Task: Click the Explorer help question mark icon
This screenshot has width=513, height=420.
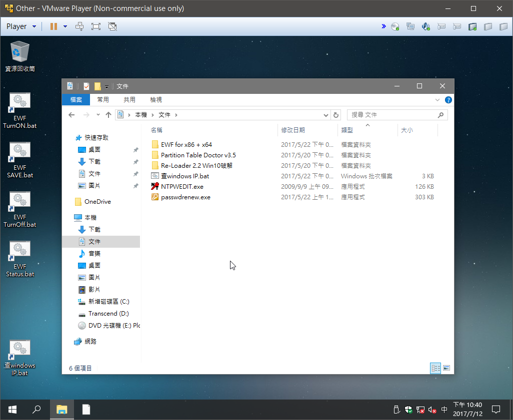Action: (x=448, y=100)
